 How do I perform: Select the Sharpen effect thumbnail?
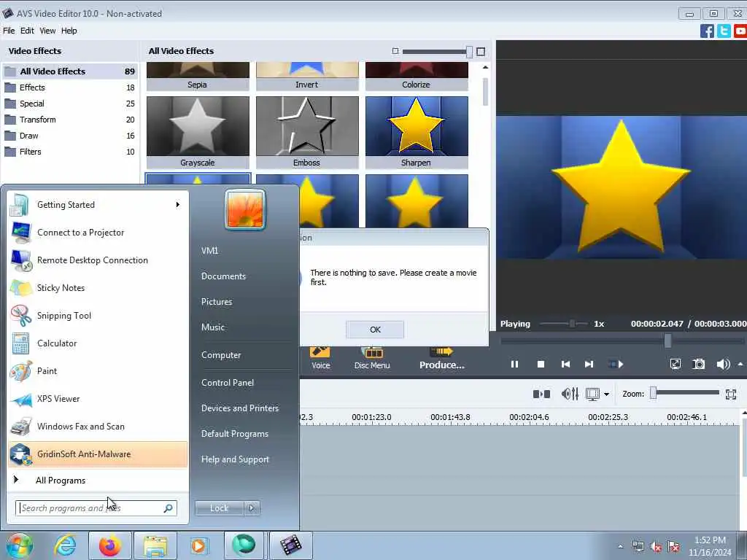click(417, 133)
